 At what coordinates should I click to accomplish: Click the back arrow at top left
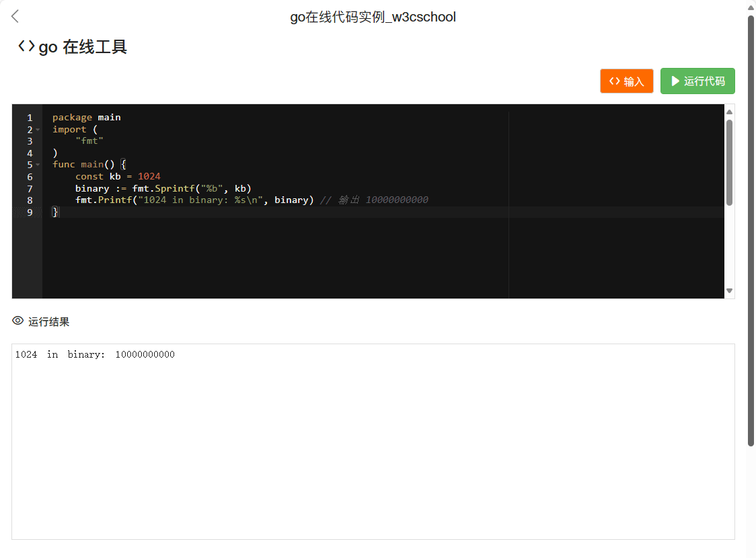[15, 17]
